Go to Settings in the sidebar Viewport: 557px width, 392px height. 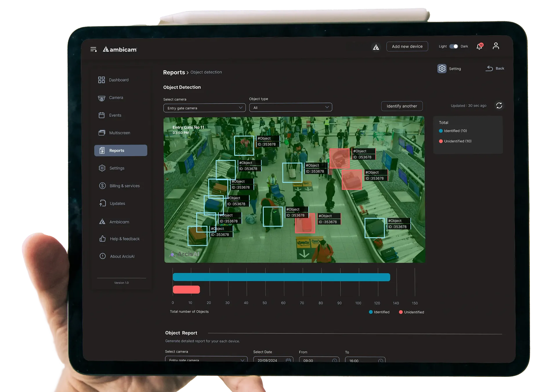117,168
